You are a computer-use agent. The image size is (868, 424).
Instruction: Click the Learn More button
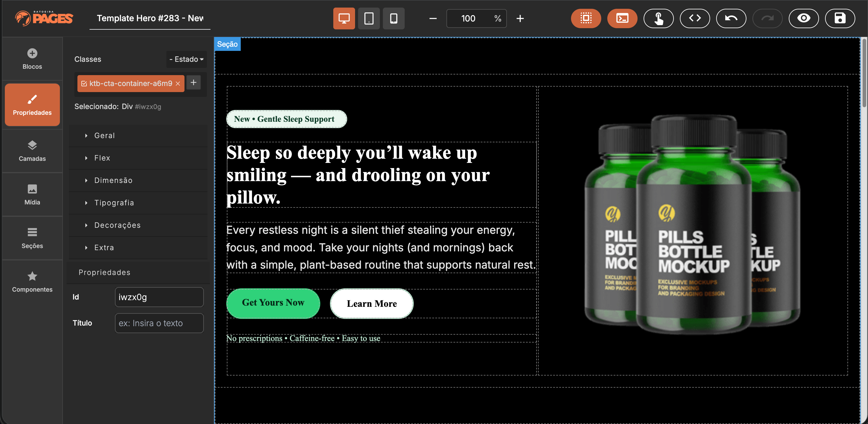(x=372, y=303)
